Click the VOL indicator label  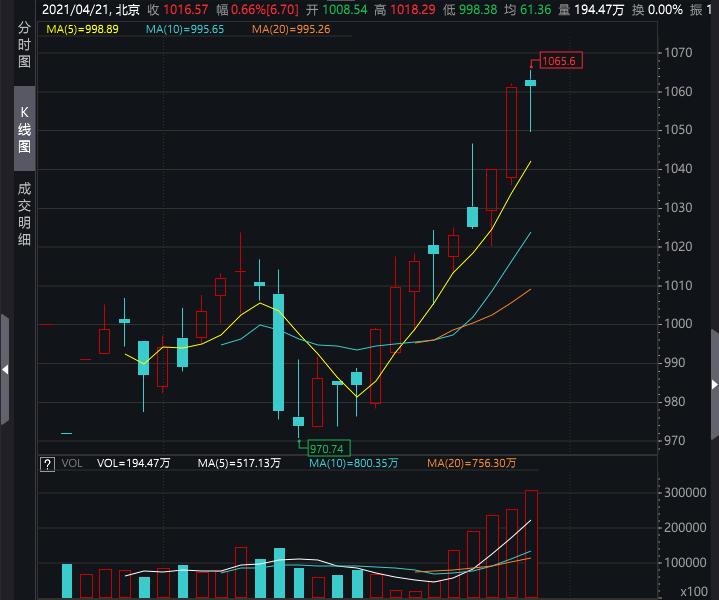coord(72,463)
